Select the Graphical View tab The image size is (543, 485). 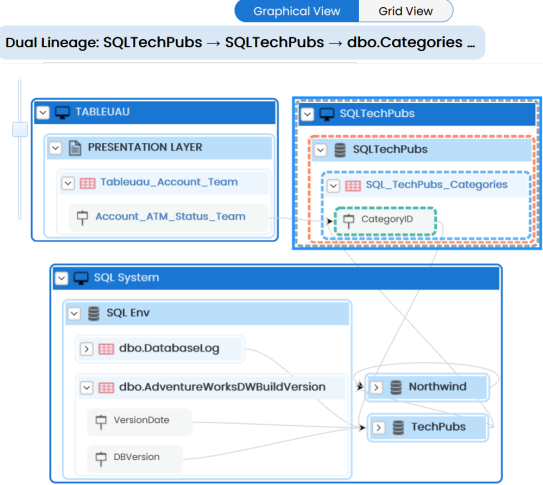tap(297, 11)
